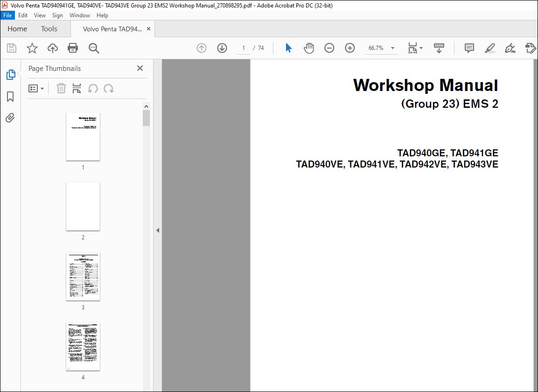538x392 pixels.
Task: Open thumbnail options dropdown menu
Action: coord(36,89)
